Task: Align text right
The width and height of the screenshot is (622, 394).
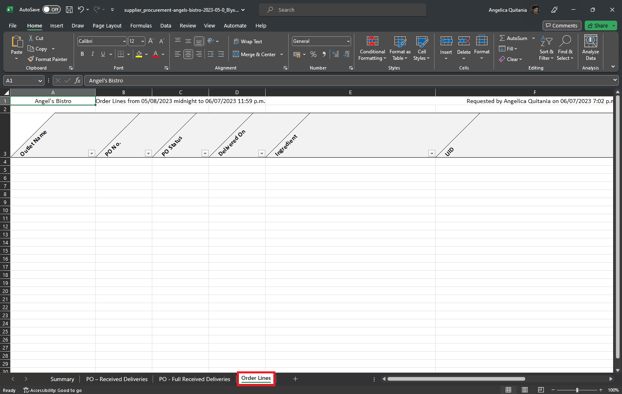Action: [x=199, y=54]
